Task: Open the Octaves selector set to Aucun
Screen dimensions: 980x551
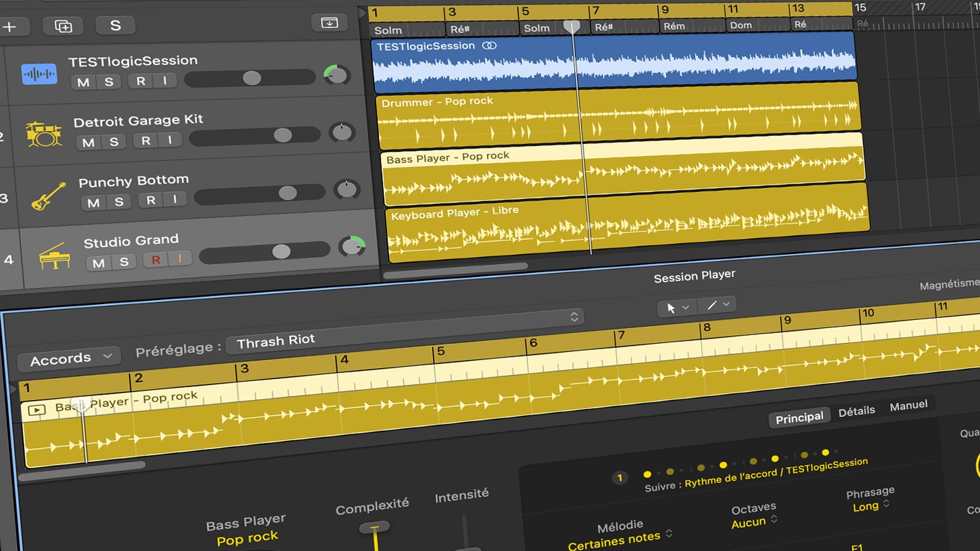Action: [754, 521]
